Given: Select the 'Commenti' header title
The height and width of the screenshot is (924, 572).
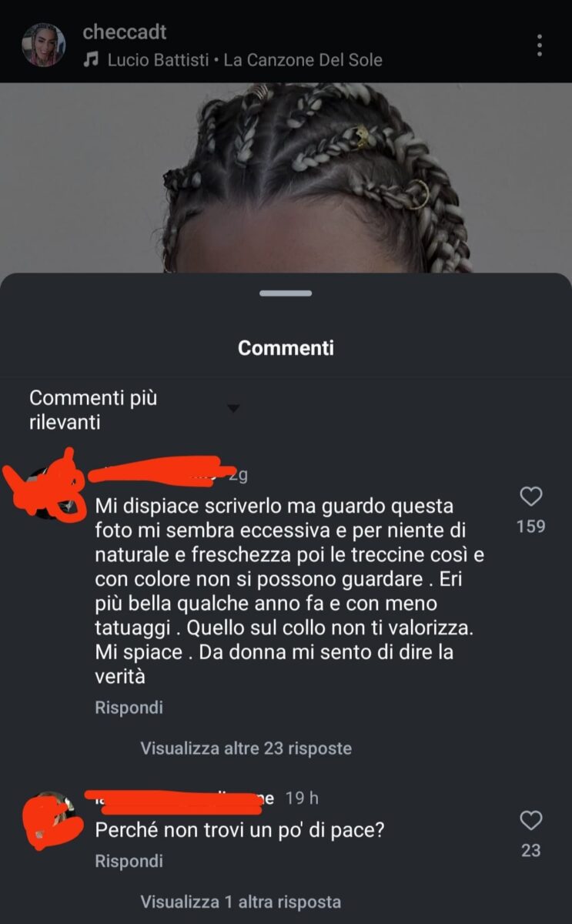Looking at the screenshot, I should 286,347.
